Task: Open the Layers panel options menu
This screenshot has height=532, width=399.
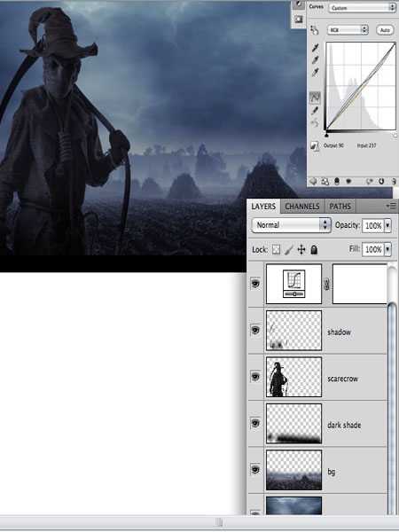Action: (392, 206)
